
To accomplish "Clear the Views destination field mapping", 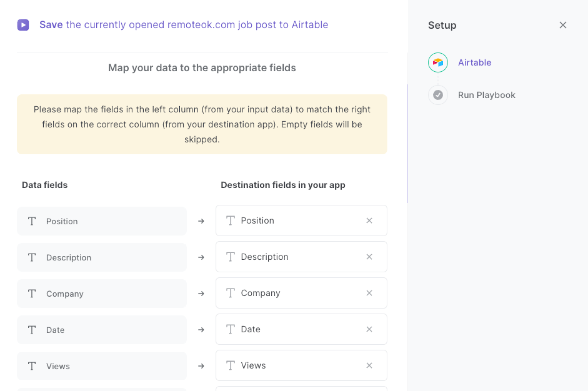I will pos(369,365).
